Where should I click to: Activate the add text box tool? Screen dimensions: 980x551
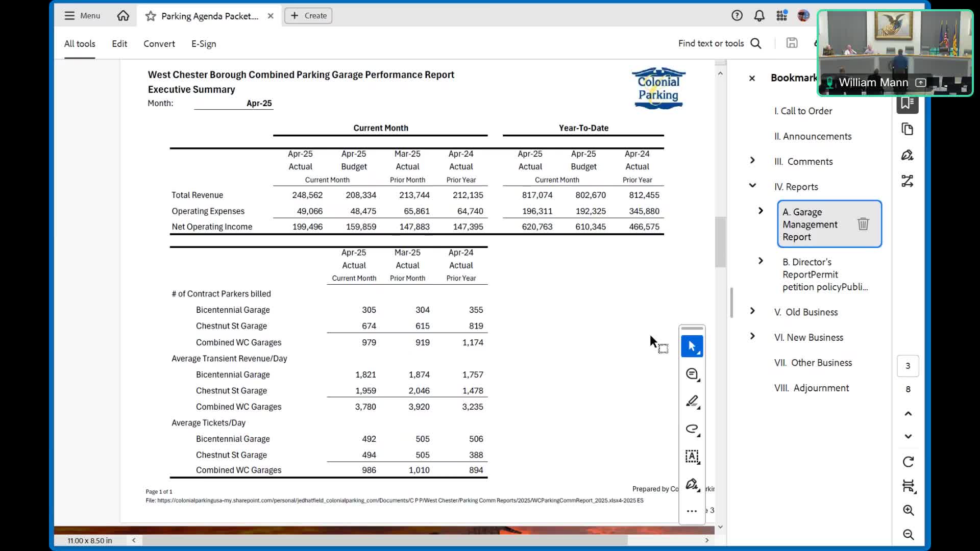692,457
